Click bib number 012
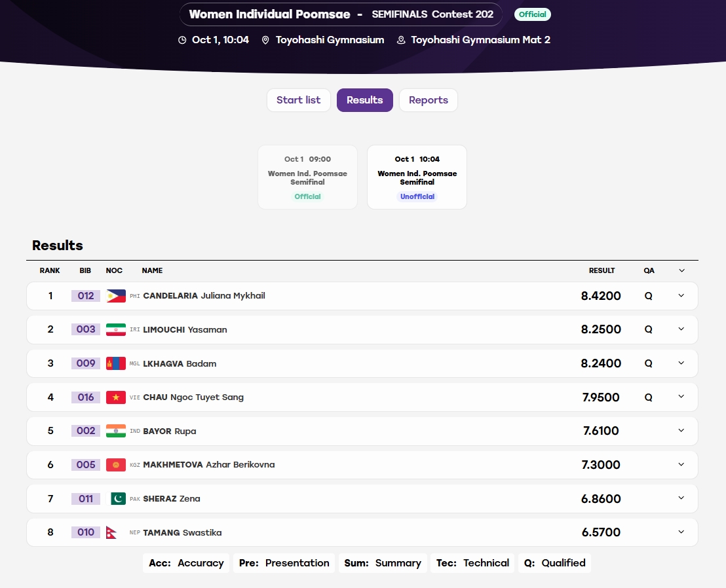 [86, 296]
